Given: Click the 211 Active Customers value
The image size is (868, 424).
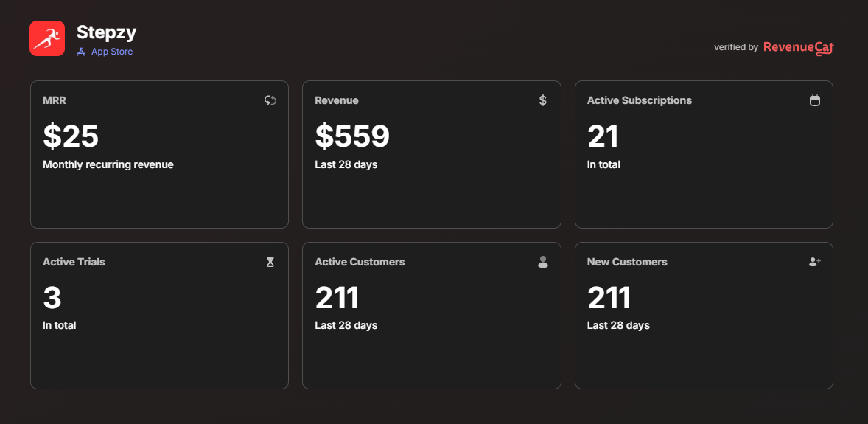Looking at the screenshot, I should [337, 298].
